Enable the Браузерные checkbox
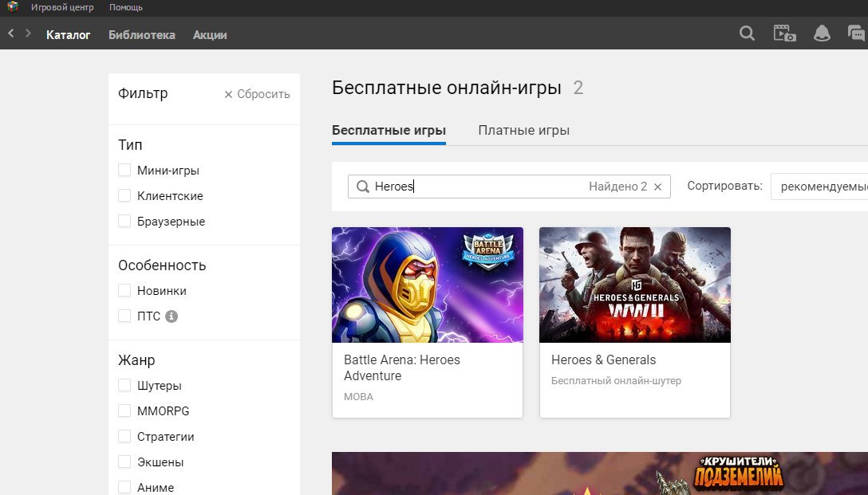868x495 pixels. [x=124, y=221]
